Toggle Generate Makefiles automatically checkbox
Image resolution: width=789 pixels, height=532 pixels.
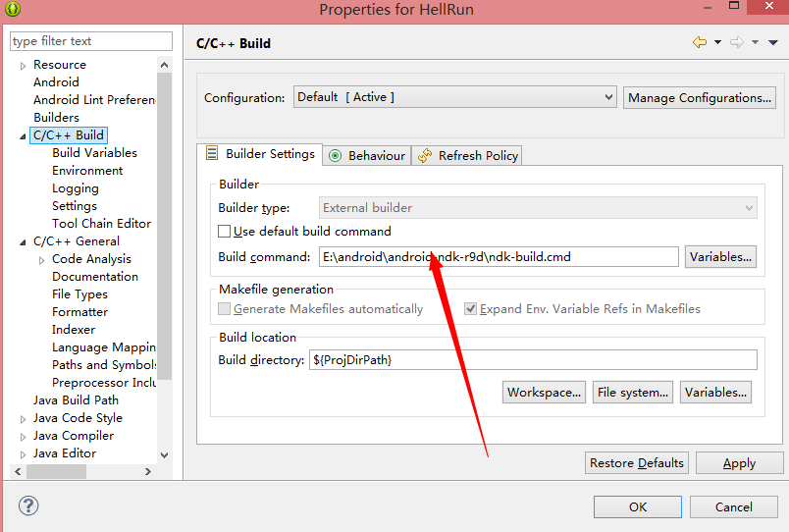(225, 309)
